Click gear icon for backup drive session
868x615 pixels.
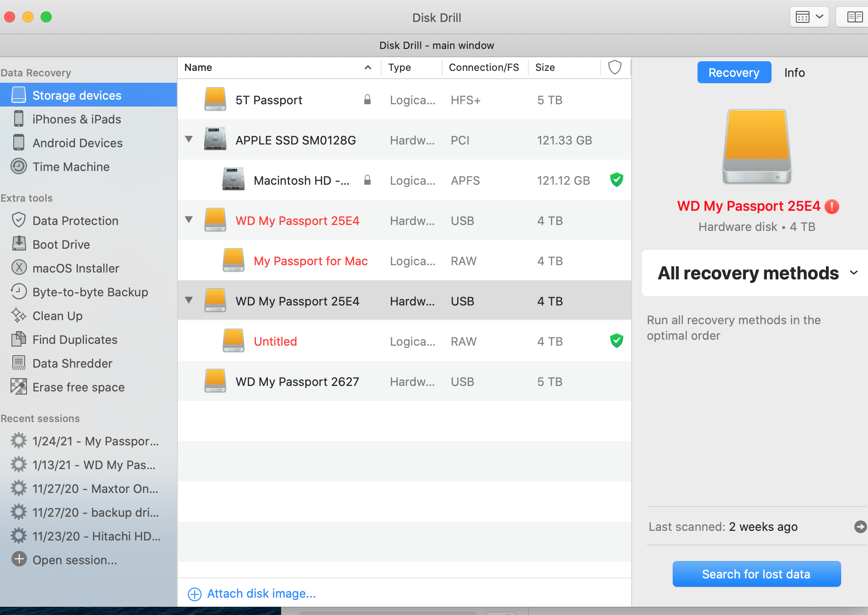point(19,512)
